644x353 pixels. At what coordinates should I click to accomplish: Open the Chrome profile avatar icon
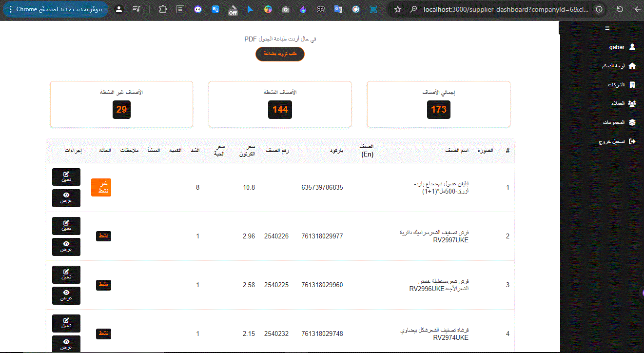119,9
